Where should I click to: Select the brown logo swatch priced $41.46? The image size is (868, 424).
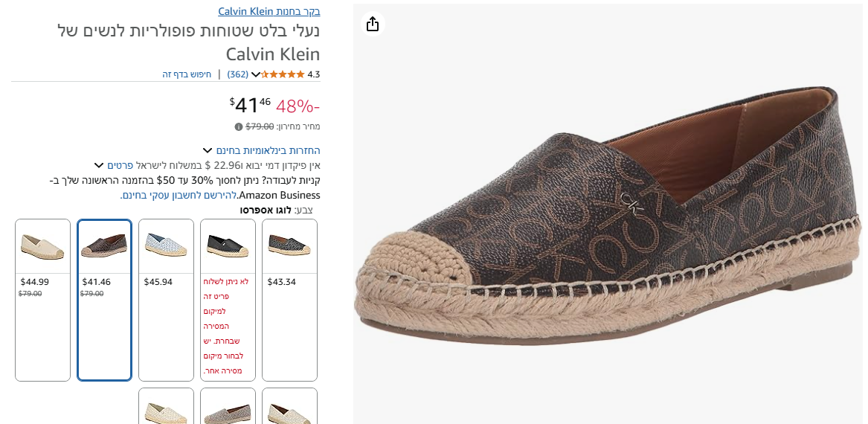click(x=104, y=247)
